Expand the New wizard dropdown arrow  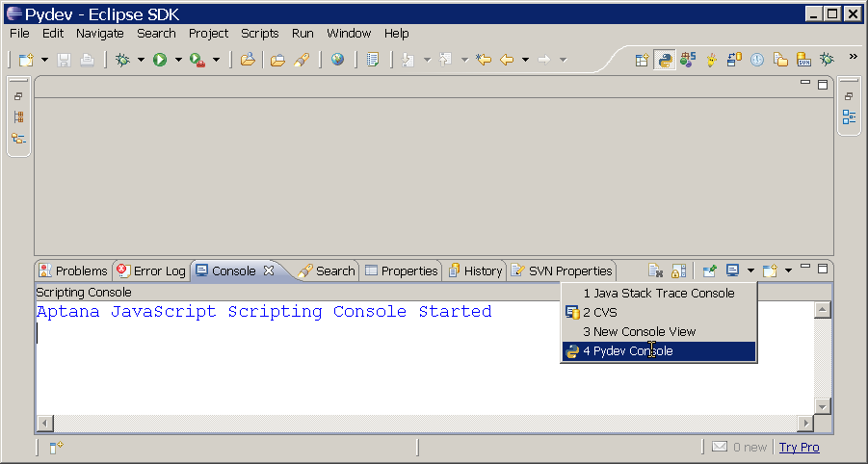click(44, 60)
